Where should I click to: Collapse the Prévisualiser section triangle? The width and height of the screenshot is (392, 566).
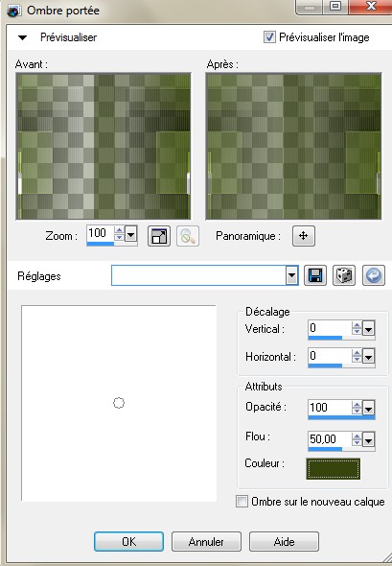pyautogui.click(x=22, y=37)
